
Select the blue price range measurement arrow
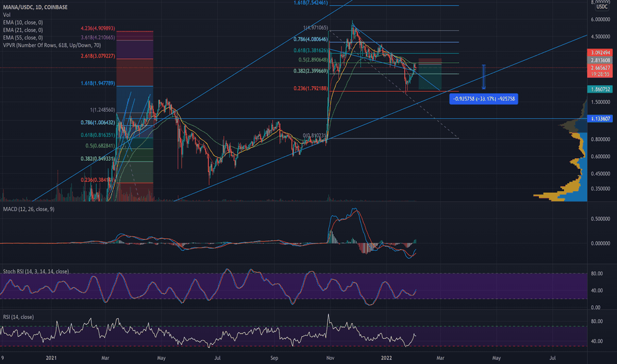pyautogui.click(x=484, y=77)
